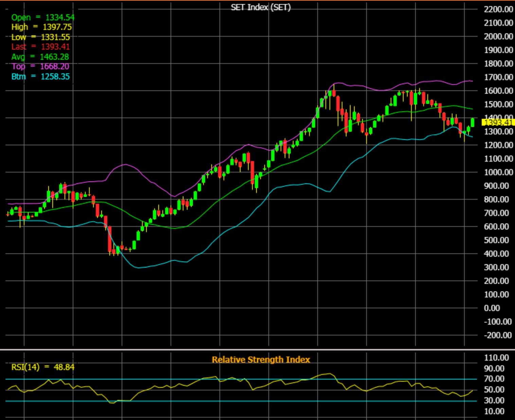
Task: Click the 1700.00 price axis label
Action: tap(498, 77)
